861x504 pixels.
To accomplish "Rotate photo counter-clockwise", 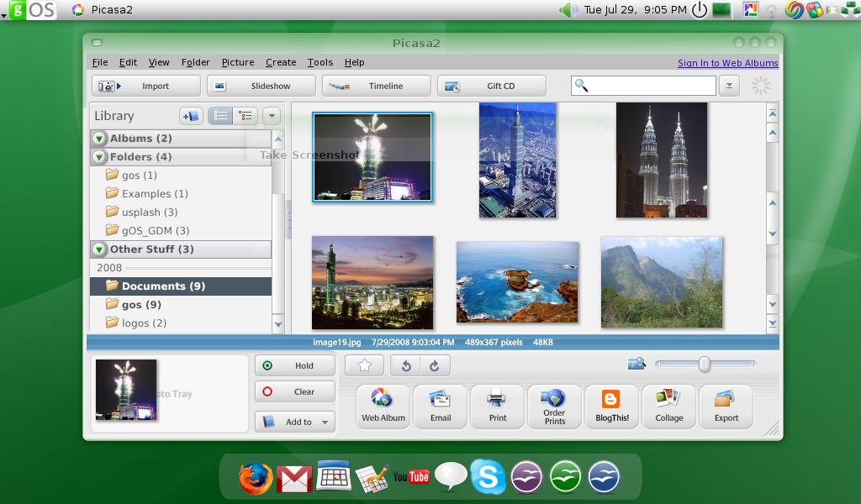I will [x=406, y=365].
